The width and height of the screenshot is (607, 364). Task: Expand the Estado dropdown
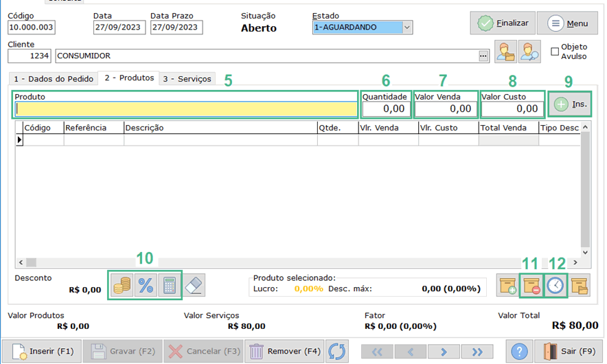[407, 27]
